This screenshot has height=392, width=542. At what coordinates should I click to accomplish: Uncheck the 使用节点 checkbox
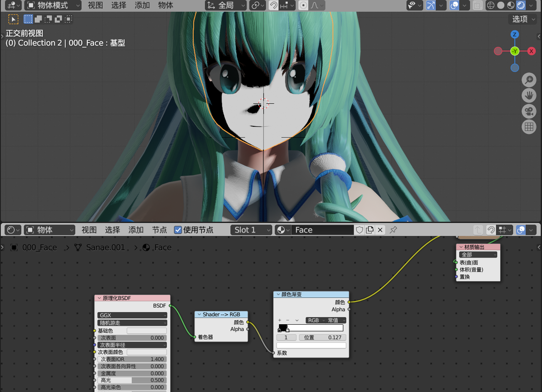click(x=178, y=230)
